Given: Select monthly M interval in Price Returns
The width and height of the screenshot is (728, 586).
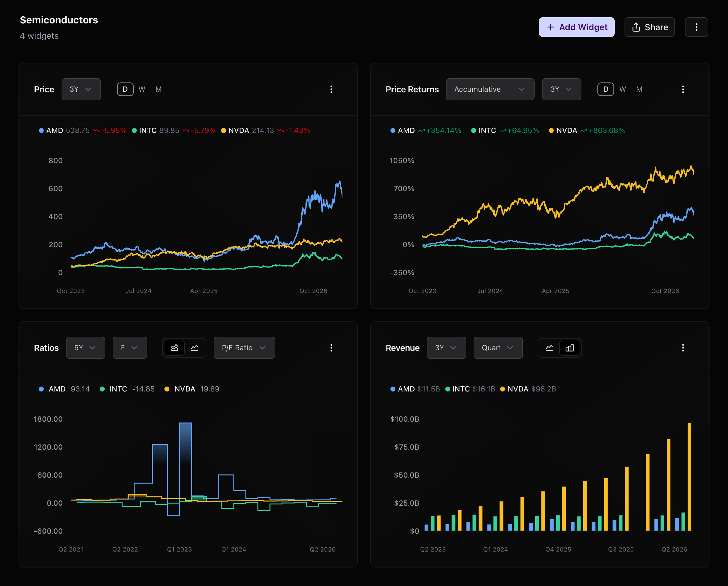Looking at the screenshot, I should [x=639, y=89].
